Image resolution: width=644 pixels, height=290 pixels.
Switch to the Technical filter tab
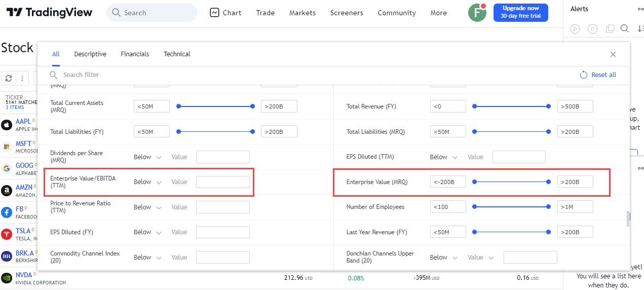click(177, 54)
